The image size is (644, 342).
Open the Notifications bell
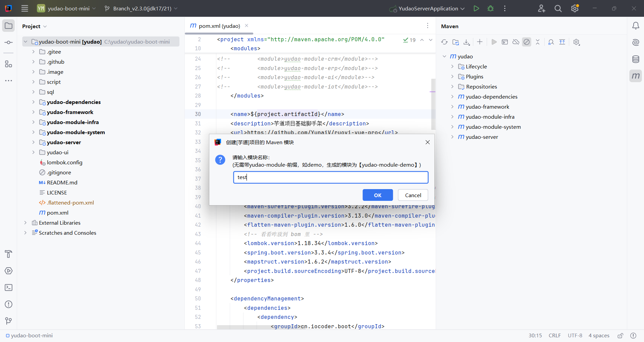[636, 26]
